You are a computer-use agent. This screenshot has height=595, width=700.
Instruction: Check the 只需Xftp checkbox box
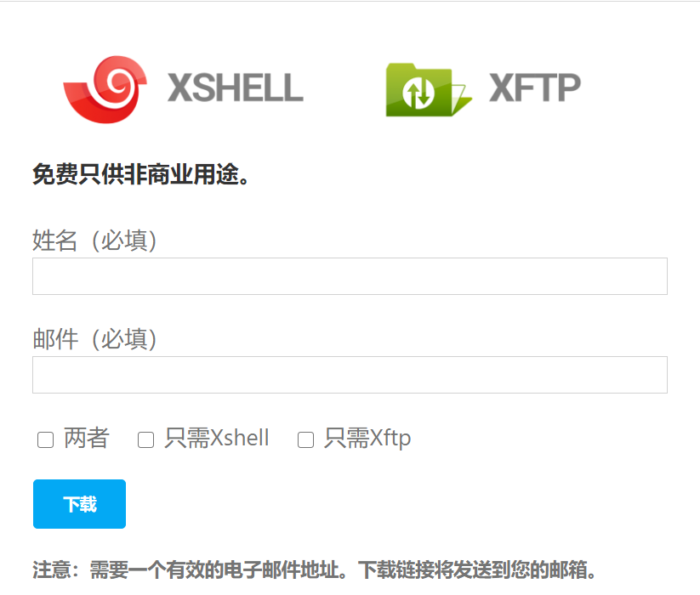coord(306,439)
